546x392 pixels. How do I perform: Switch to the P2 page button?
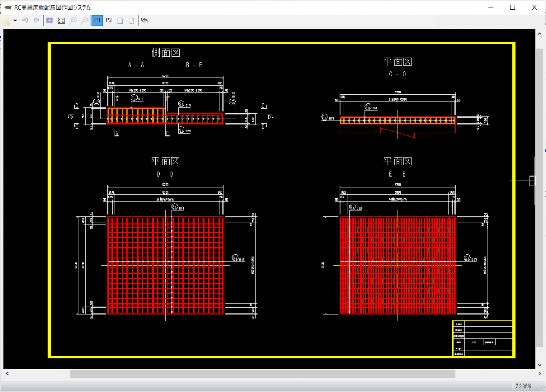click(109, 20)
